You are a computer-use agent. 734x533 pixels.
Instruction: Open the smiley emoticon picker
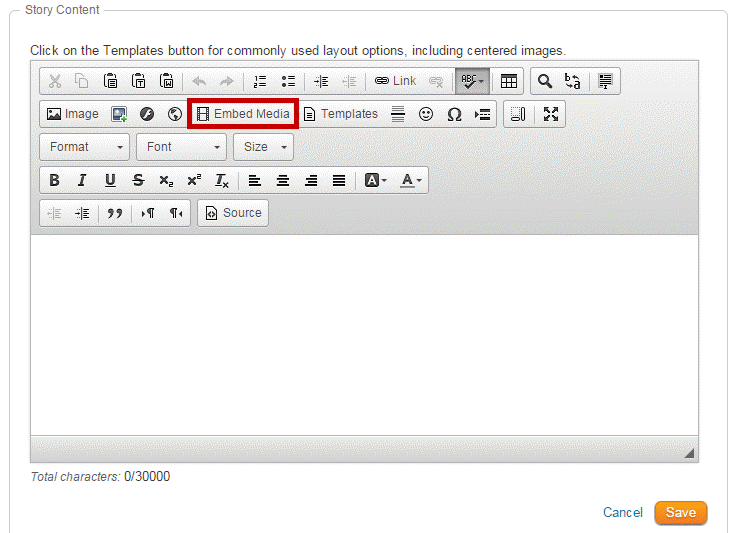pyautogui.click(x=426, y=114)
